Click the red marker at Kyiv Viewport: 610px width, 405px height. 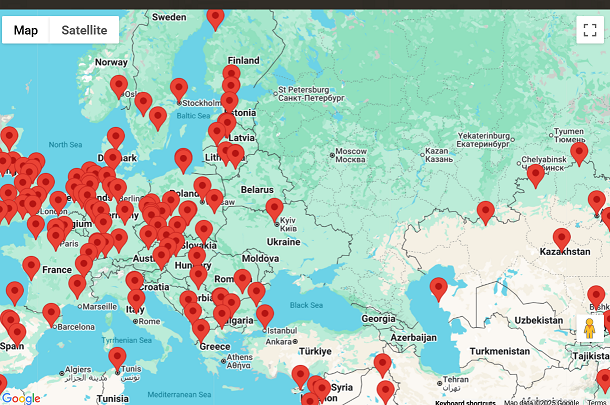(274, 208)
